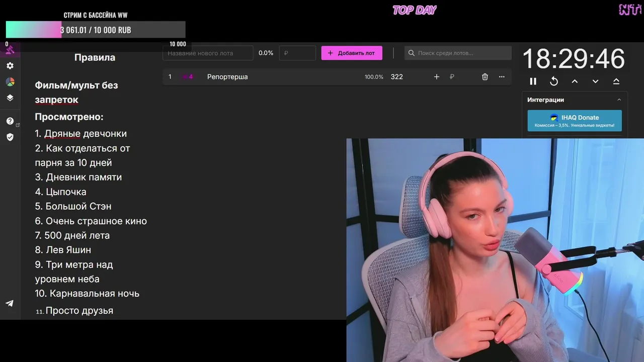Screen dimensions: 644x362
Task: Click the 4. Цыпочка entry
Action: pyautogui.click(x=60, y=192)
